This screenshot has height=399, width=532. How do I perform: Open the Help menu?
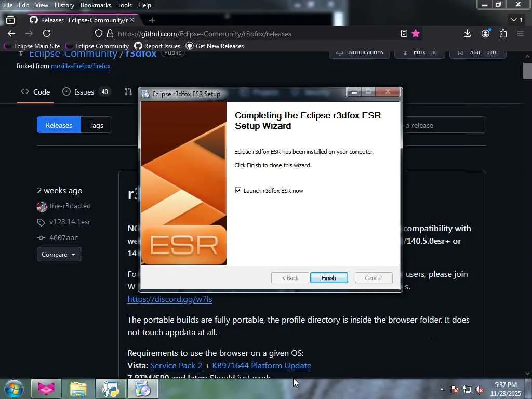144,5
